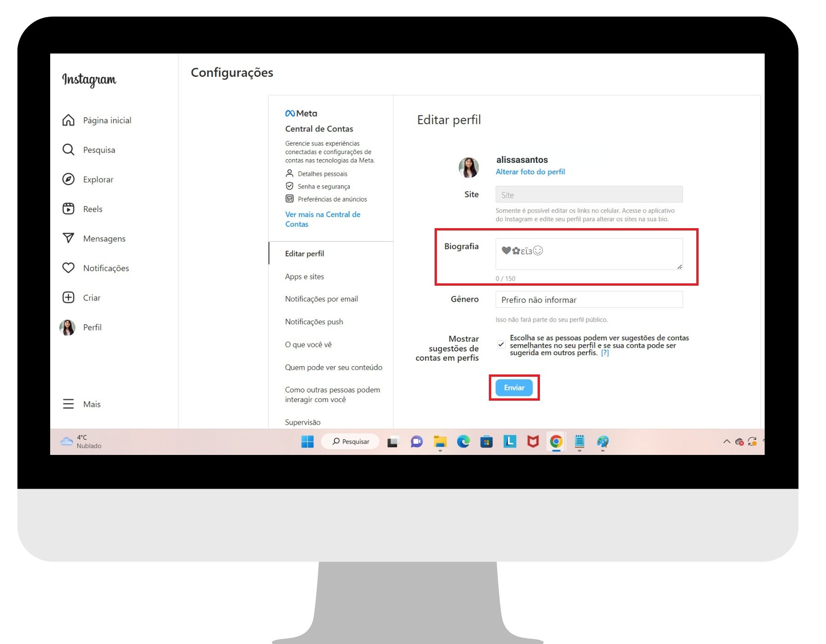Click the Página inicial home icon
This screenshot has height=644, width=826.
click(x=69, y=120)
